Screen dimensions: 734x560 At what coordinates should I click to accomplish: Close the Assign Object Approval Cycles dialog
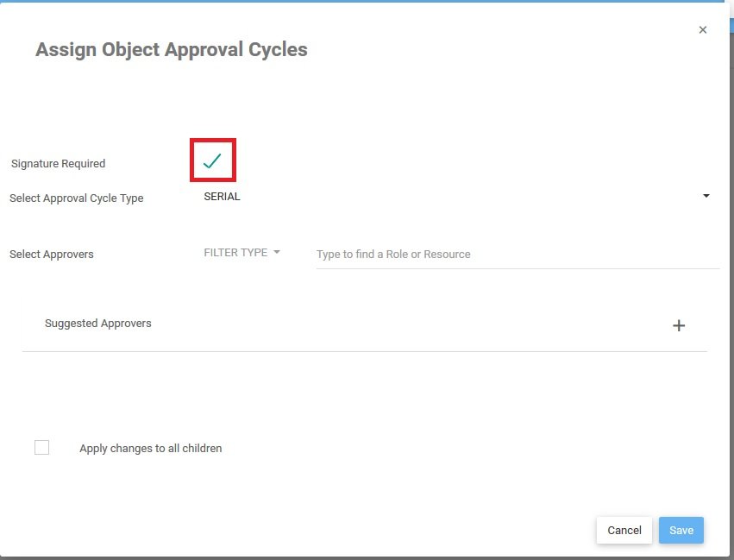point(702,30)
